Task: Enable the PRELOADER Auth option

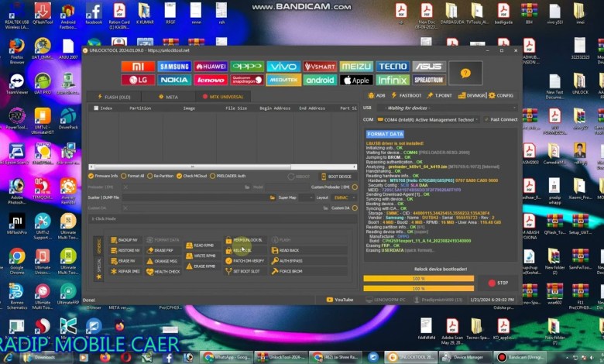Action: coord(228,176)
